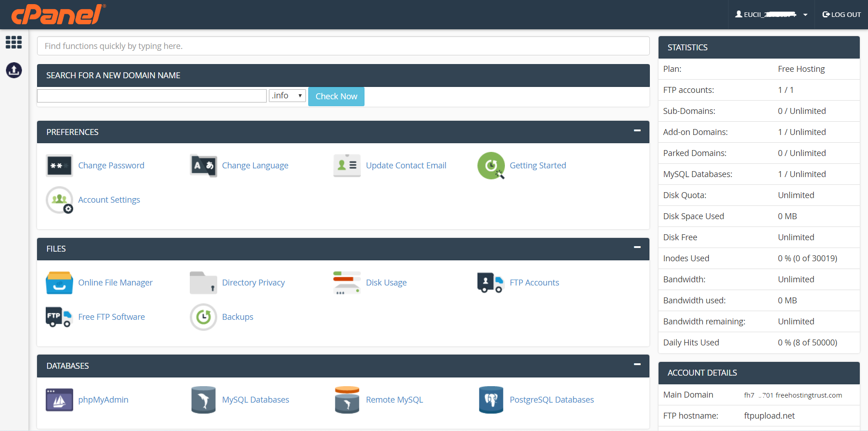
Task: Open the apps grid in left sidebar
Action: pyautogui.click(x=14, y=42)
